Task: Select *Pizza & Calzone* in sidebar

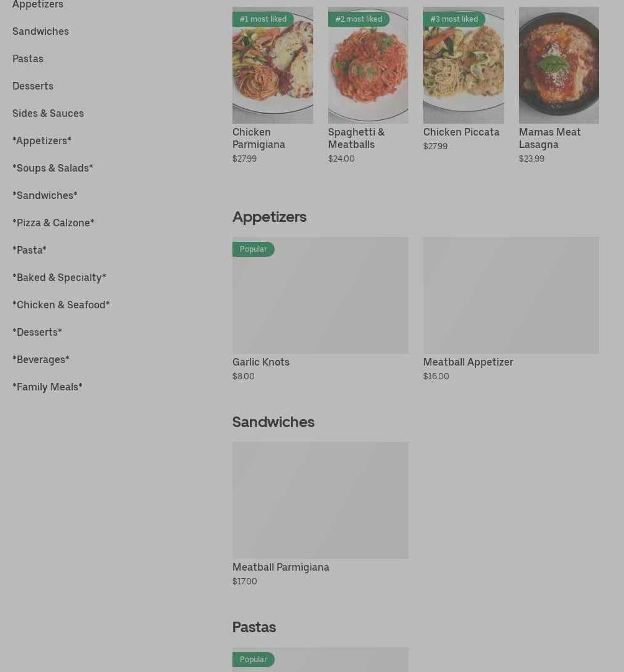Action: pos(53,223)
